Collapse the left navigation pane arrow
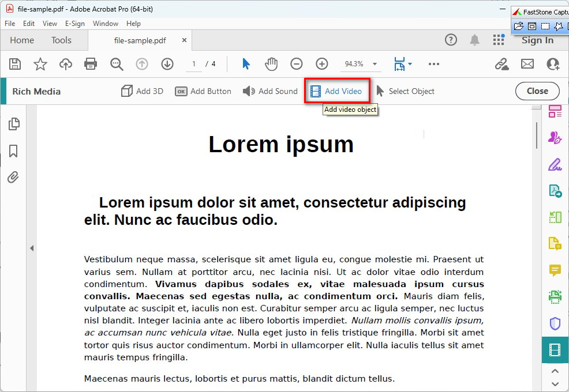This screenshot has height=392, width=569. (32, 248)
